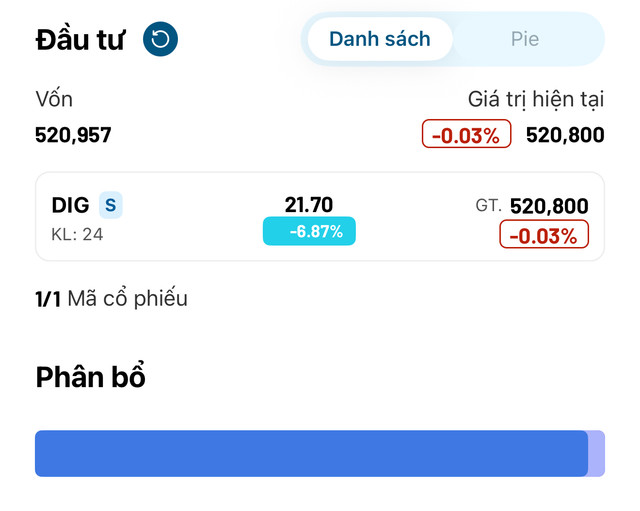640x511 pixels.
Task: Tap the Giá trị hiện tại label
Action: tap(536, 100)
